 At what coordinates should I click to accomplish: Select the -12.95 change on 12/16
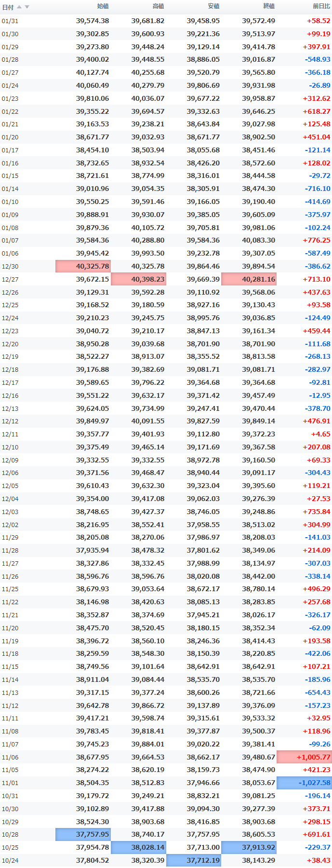pyautogui.click(x=319, y=396)
